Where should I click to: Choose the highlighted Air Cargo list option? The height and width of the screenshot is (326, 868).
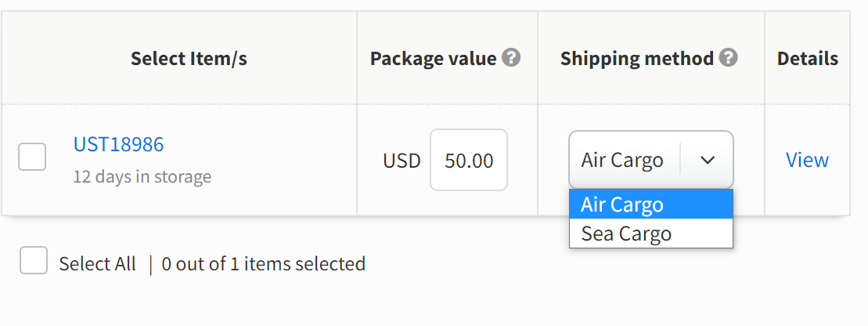click(x=651, y=205)
